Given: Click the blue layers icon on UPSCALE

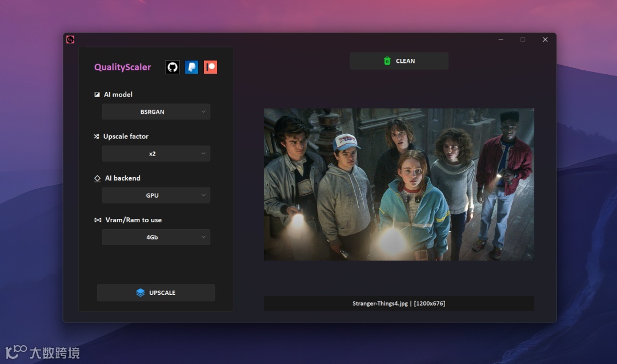Looking at the screenshot, I should click(x=141, y=293).
